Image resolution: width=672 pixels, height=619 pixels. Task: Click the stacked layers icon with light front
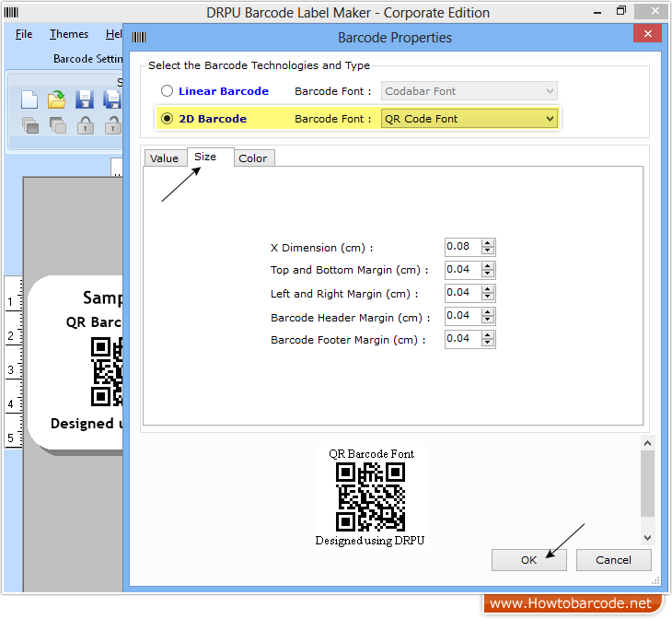coord(57,125)
